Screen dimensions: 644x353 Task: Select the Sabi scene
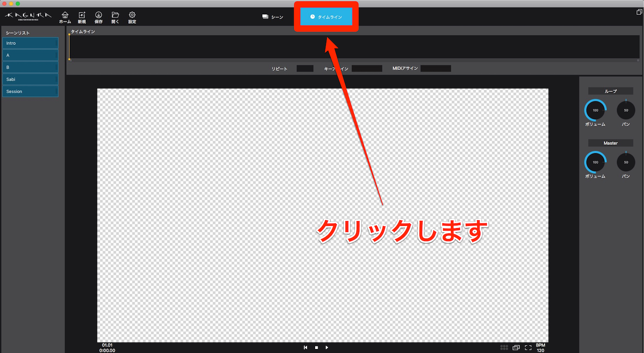(x=30, y=79)
